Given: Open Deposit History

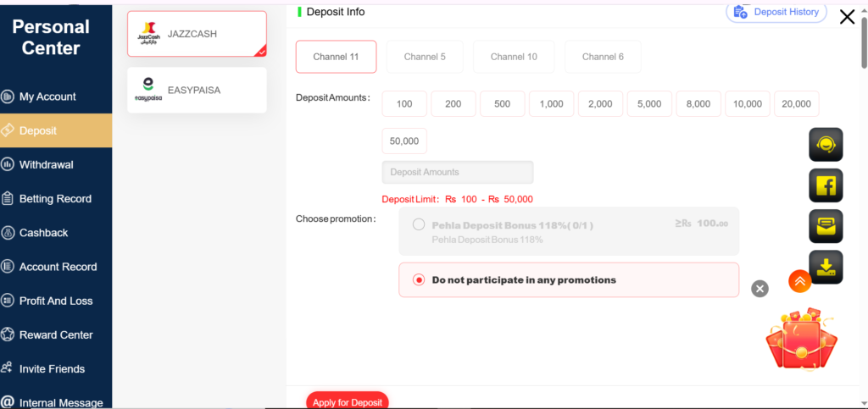Looking at the screenshot, I should pyautogui.click(x=776, y=12).
